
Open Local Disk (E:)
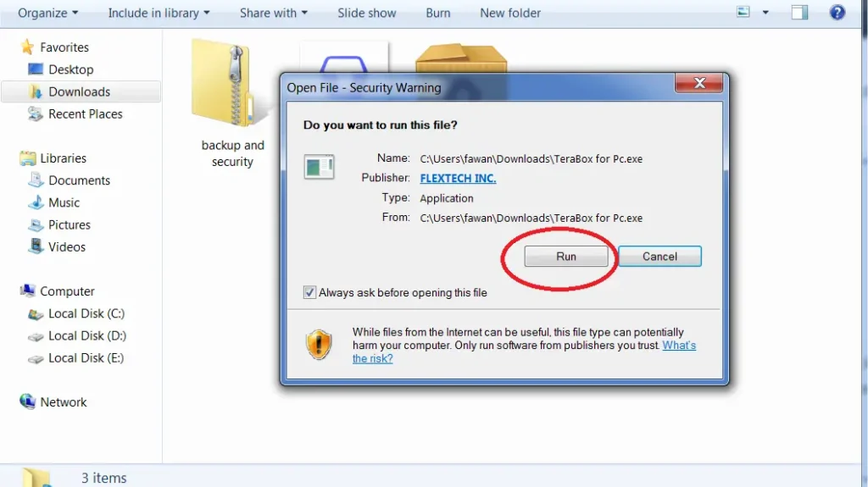[x=86, y=357]
